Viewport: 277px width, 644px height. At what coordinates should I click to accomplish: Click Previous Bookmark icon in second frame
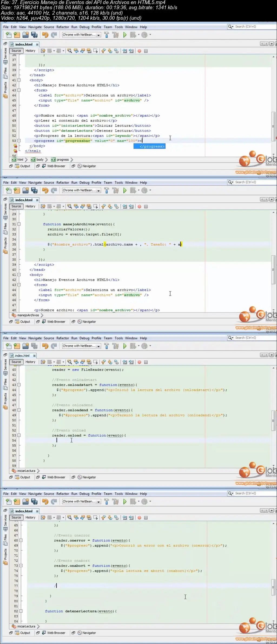(x=103, y=206)
